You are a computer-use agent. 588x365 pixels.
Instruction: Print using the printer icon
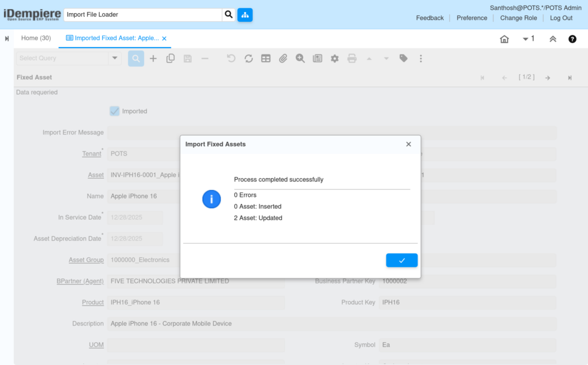coord(352,59)
